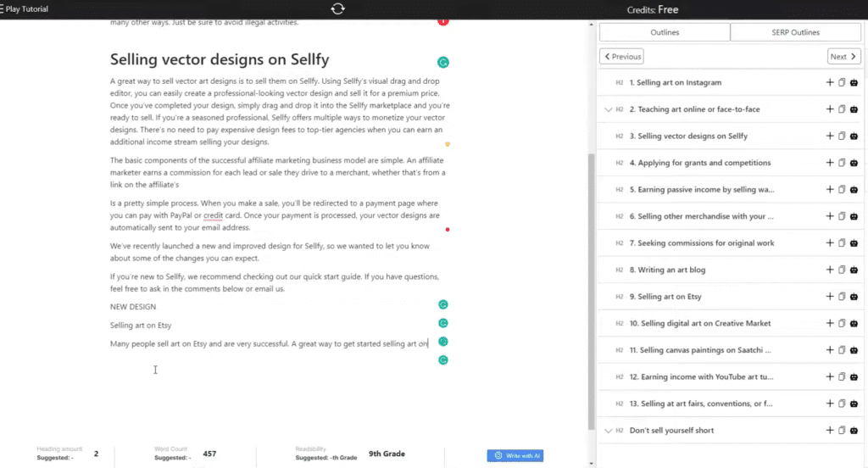Open Grammarly icon beside 'Selling art on Etsy' line
This screenshot has height=468, width=868.
(x=442, y=323)
